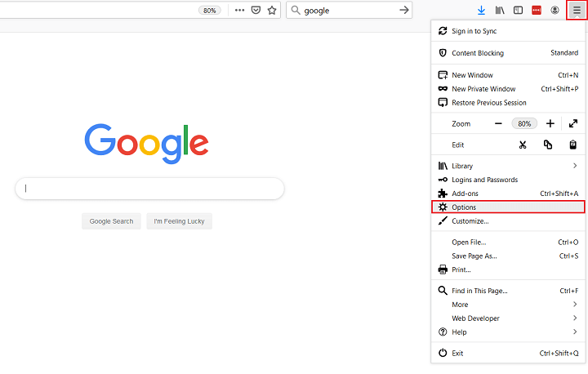Save page to Pocket icon
The height and width of the screenshot is (374, 588).
[x=256, y=10]
